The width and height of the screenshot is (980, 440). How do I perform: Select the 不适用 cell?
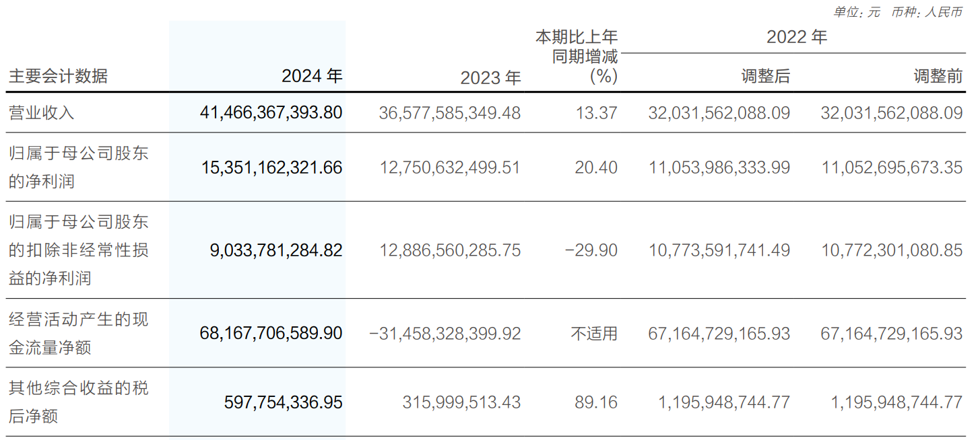click(x=594, y=333)
